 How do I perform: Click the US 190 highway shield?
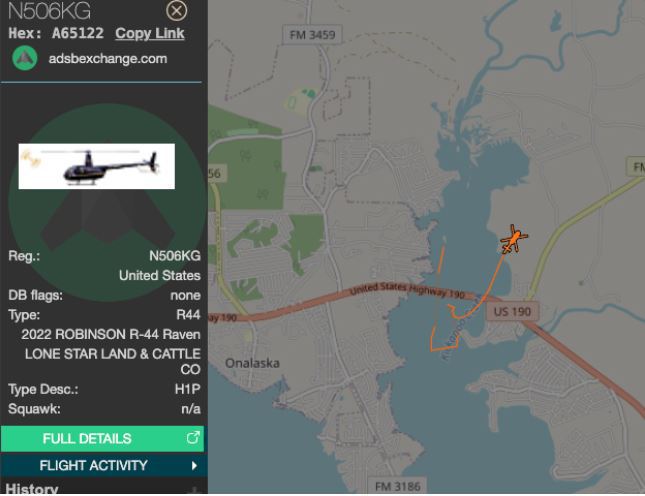pyautogui.click(x=515, y=312)
